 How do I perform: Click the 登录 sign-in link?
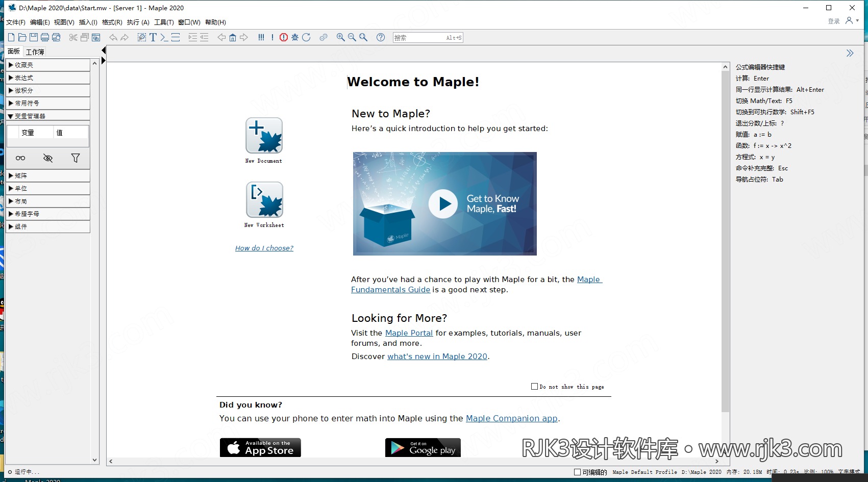[x=834, y=21]
